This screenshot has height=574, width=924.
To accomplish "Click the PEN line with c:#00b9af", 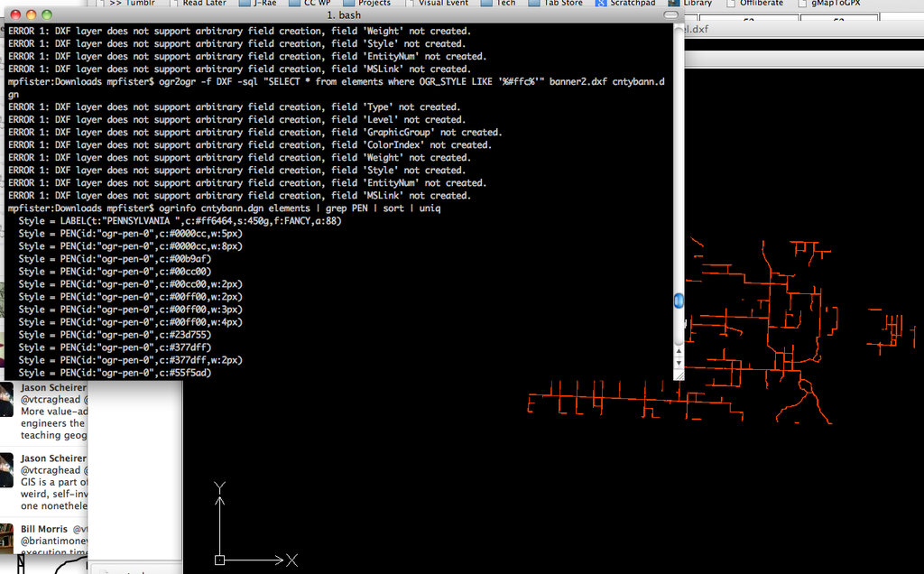I will (x=115, y=259).
